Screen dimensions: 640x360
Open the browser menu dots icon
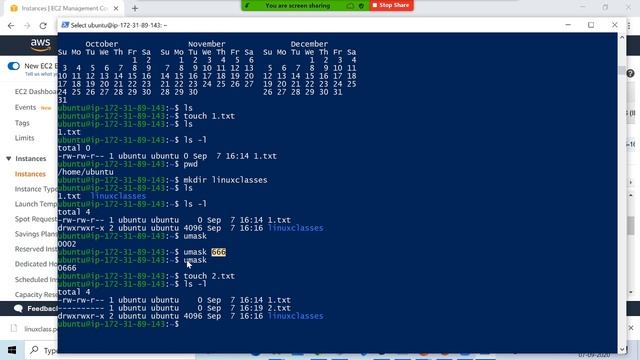(x=629, y=25)
